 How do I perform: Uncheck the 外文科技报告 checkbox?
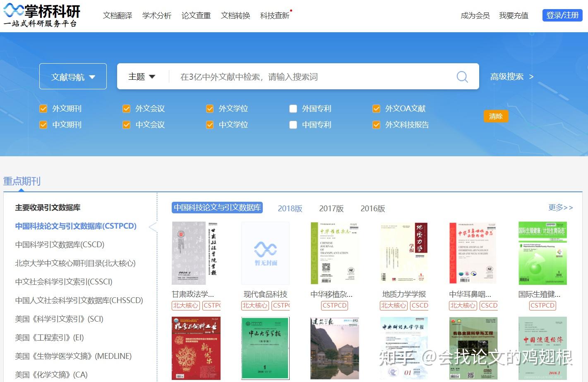[x=376, y=125]
